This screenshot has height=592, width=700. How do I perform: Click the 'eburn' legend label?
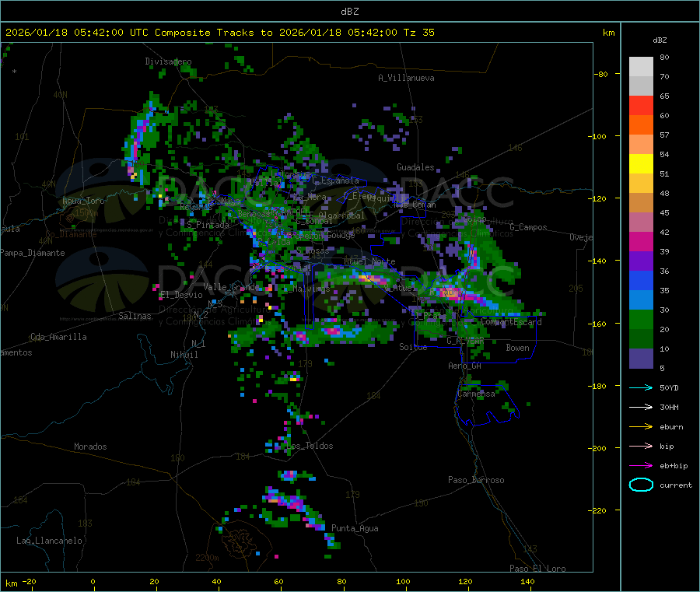671,427
